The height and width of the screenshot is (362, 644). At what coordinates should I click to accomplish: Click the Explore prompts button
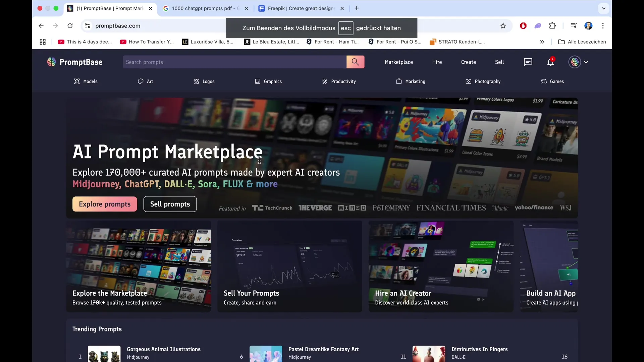click(x=105, y=204)
